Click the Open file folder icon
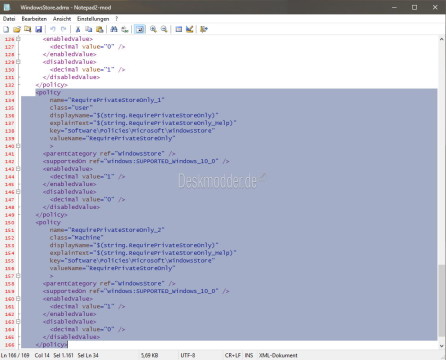Image resolution: width=446 pixels, height=360 pixels. click(x=17, y=29)
